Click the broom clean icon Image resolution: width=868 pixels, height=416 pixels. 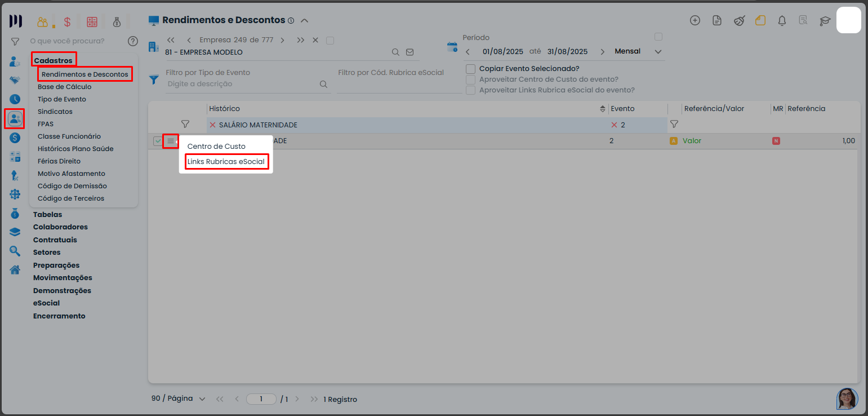click(739, 20)
